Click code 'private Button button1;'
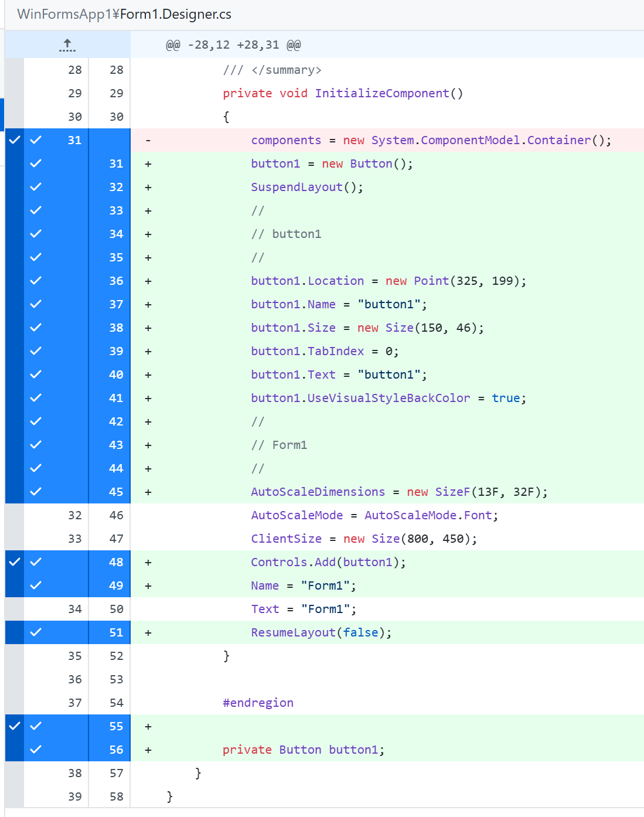Image resolution: width=644 pixels, height=817 pixels. (x=304, y=750)
